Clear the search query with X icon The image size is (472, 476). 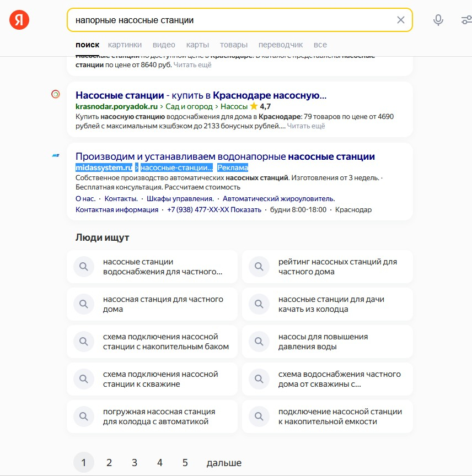tap(400, 20)
